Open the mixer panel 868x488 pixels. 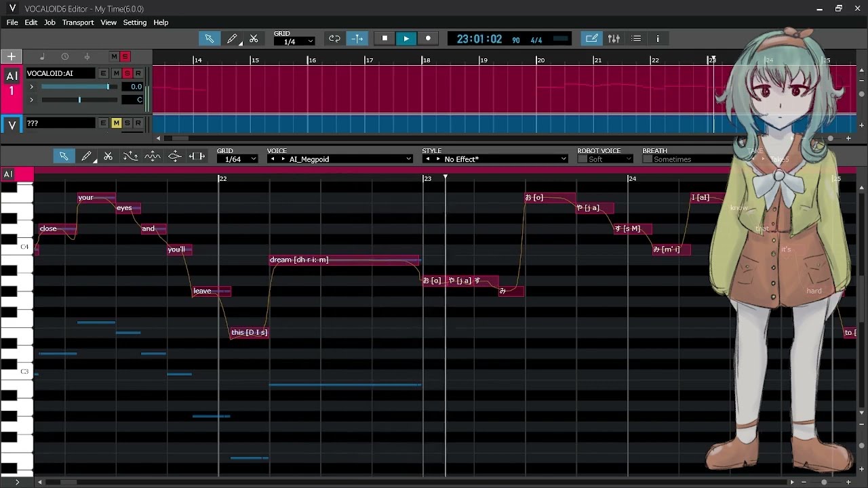614,39
